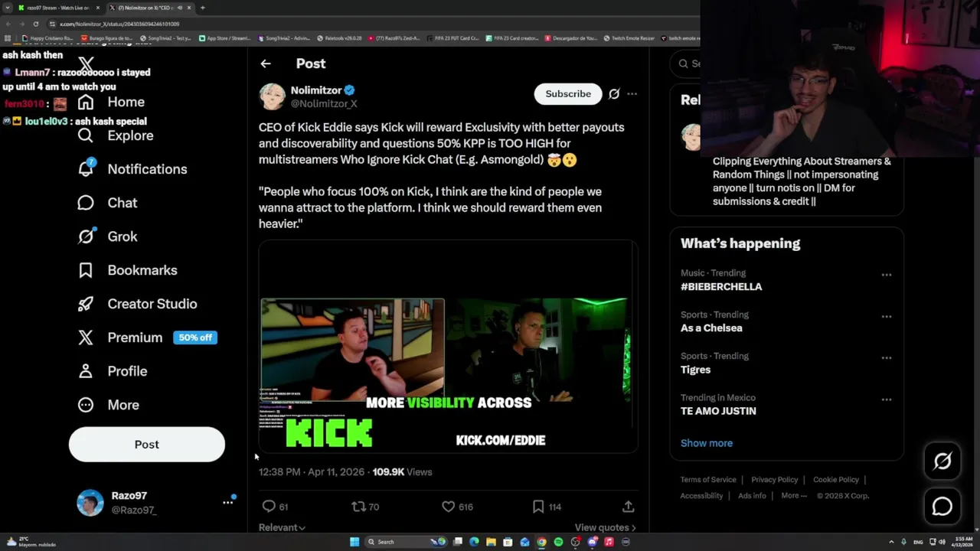This screenshot has width=980, height=551.
Task: Repost the post showing 70 reposts
Action: click(x=365, y=507)
